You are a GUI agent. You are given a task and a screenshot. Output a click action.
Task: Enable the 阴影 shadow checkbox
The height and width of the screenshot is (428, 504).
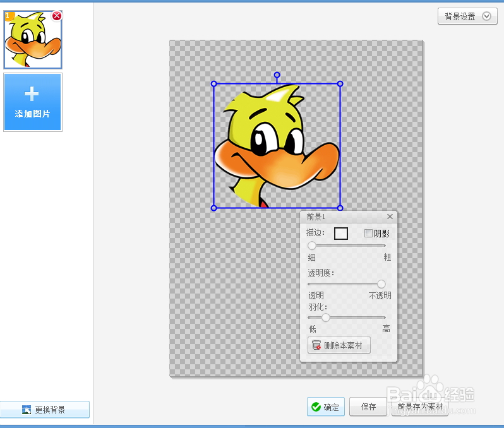(x=368, y=234)
